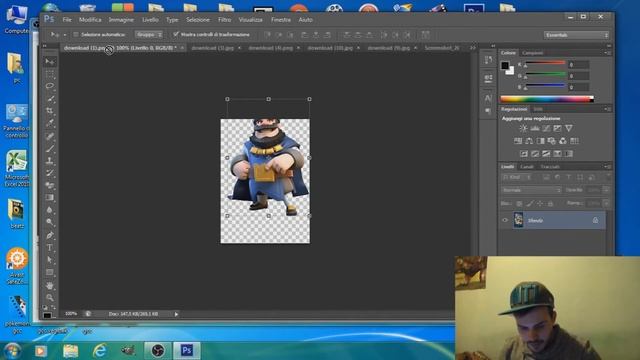This screenshot has width=640, height=360.
Task: Expand the status bar Doc info arrow
Action: (176, 314)
